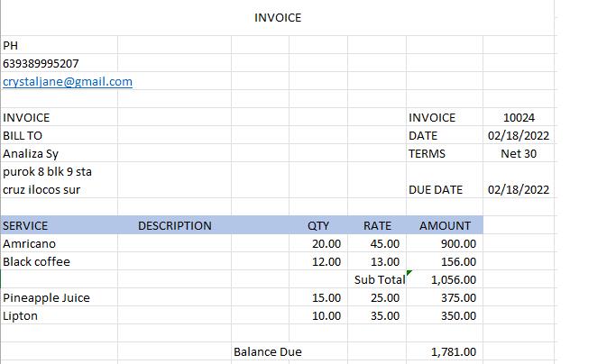Open the crystaljane@gmail.com email link
Screen dimensions: 616x364
click(x=68, y=82)
